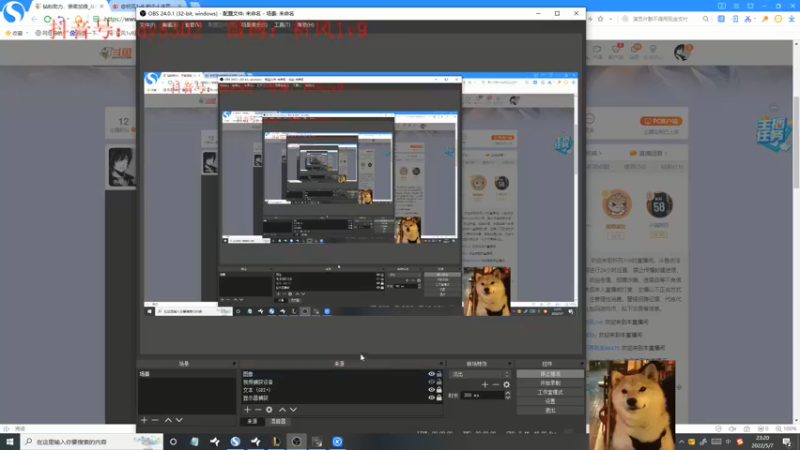The width and height of the screenshot is (800, 450).
Task: Open the View (查看) menu in OBS
Action: tap(193, 24)
